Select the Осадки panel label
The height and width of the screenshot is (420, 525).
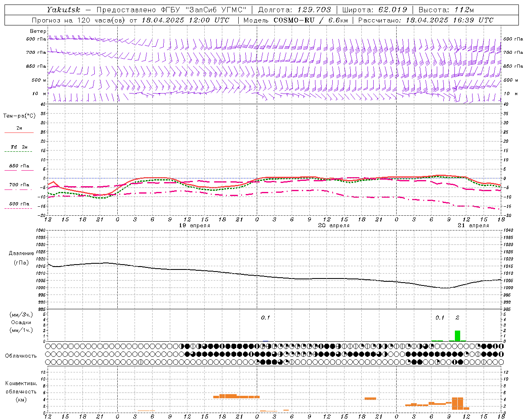pyautogui.click(x=21, y=322)
